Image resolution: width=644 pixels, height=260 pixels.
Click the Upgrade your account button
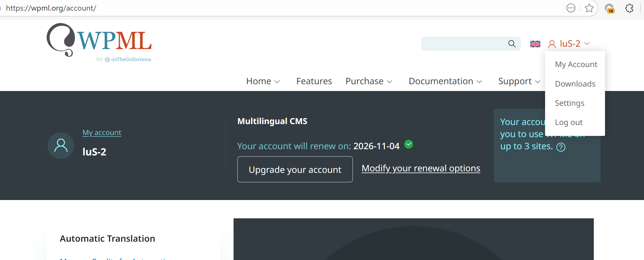(x=295, y=169)
